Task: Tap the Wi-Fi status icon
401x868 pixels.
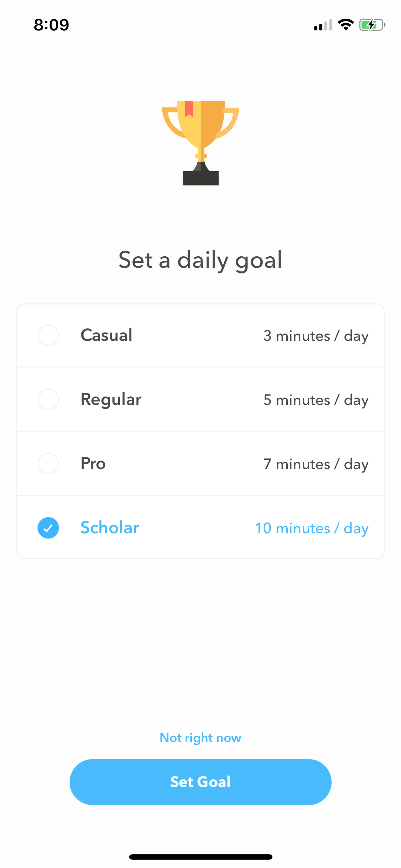Action: tap(345, 25)
